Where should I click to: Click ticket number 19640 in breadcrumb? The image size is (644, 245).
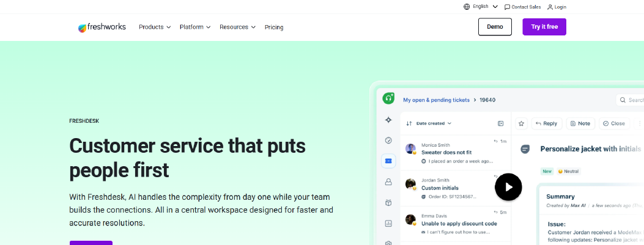pyautogui.click(x=487, y=100)
